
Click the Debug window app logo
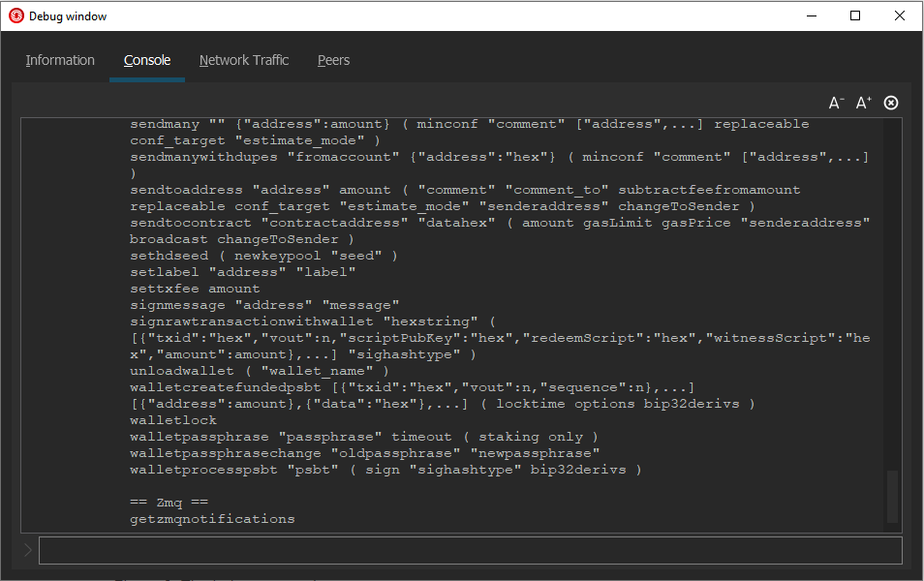pyautogui.click(x=16, y=15)
